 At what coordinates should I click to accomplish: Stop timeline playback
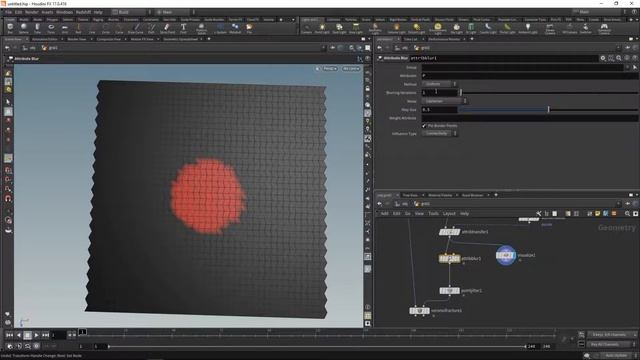pos(28,335)
